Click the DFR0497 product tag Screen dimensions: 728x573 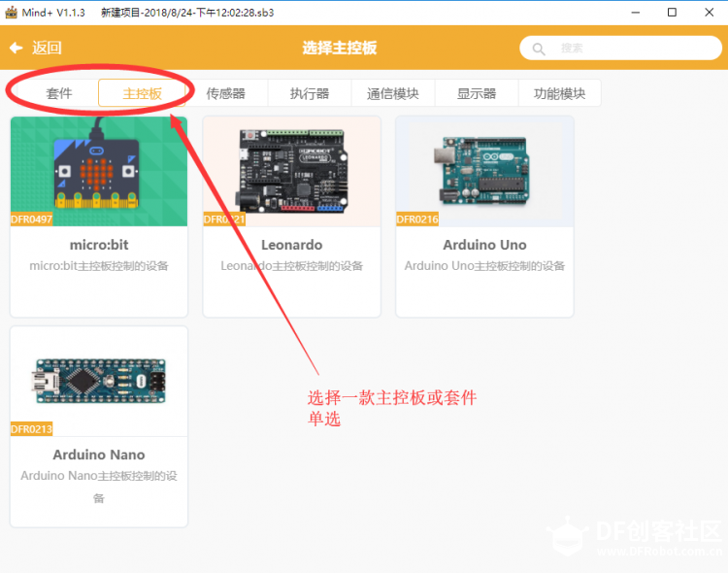[x=32, y=219]
